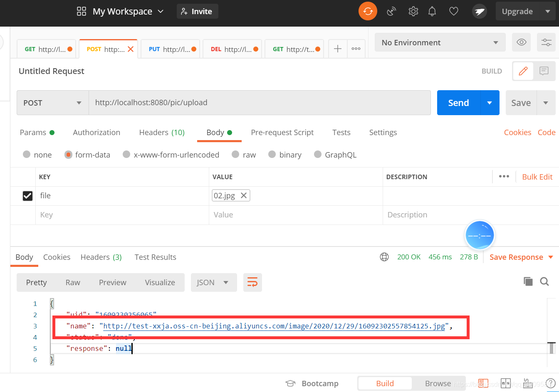Screen dimensions: 559x392
Task: Click the Upgrade button
Action: (517, 11)
